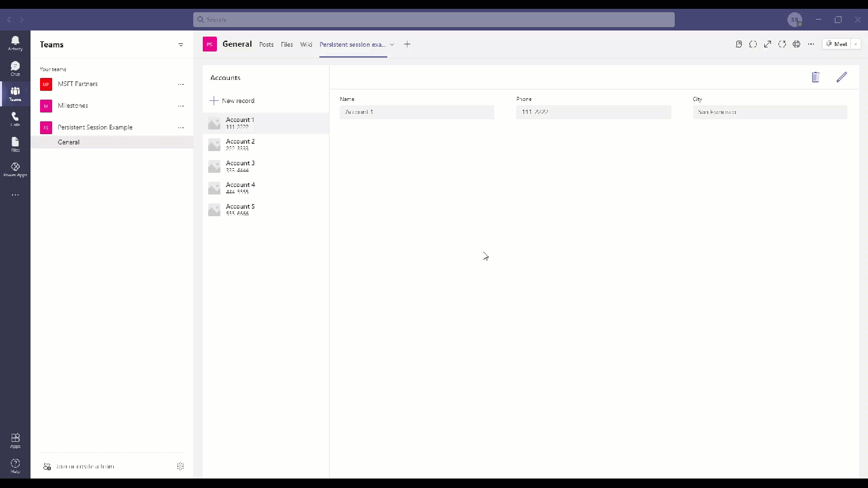Open Calls from the left rail
The image size is (868, 488).
point(15,119)
